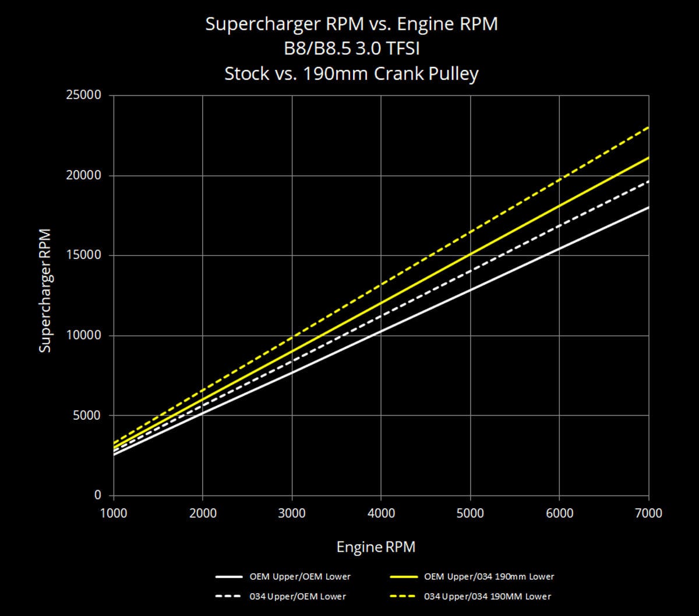Screen dimensions: 699x616
Task: Select the 'OEM Upper/034 190mm Lower' legend label
Action: tap(489, 577)
